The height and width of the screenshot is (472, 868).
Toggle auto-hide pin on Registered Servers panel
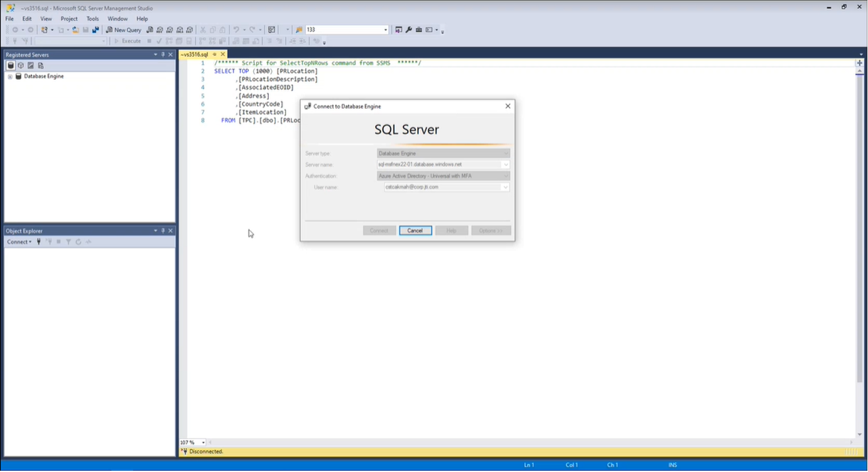pos(163,55)
